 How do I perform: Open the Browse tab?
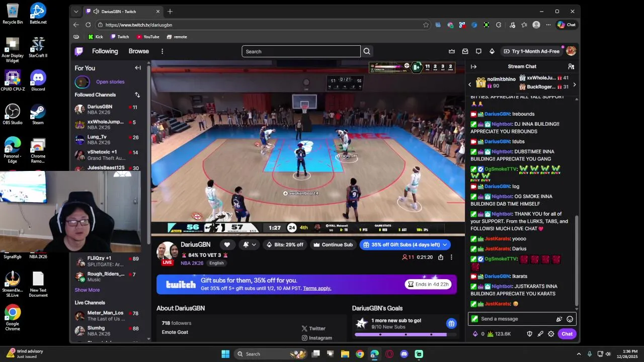pos(138,51)
